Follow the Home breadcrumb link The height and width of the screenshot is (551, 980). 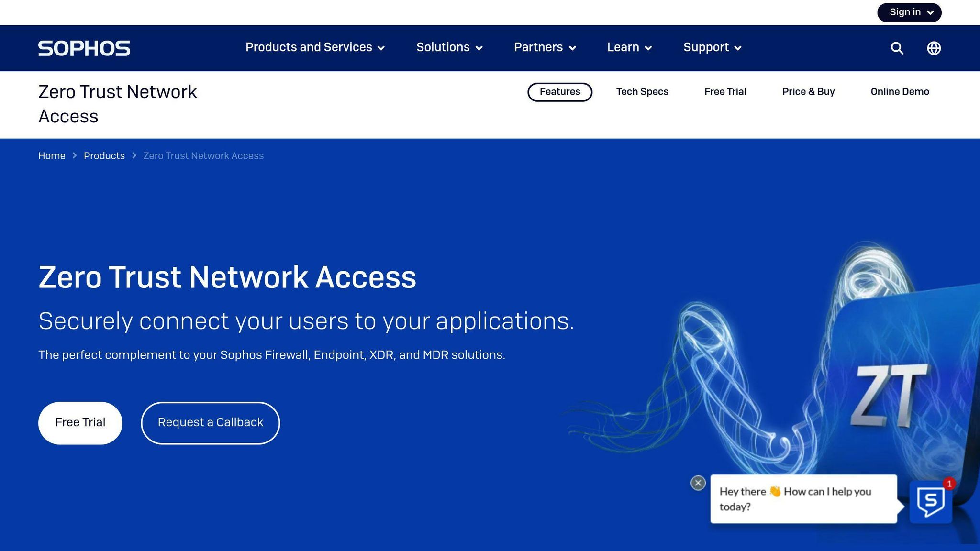tap(52, 156)
